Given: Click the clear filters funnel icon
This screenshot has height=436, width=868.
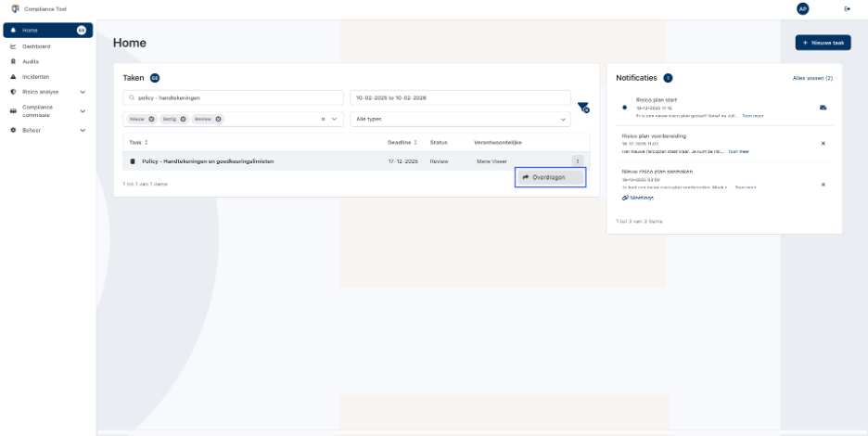Looking at the screenshot, I should [583, 108].
